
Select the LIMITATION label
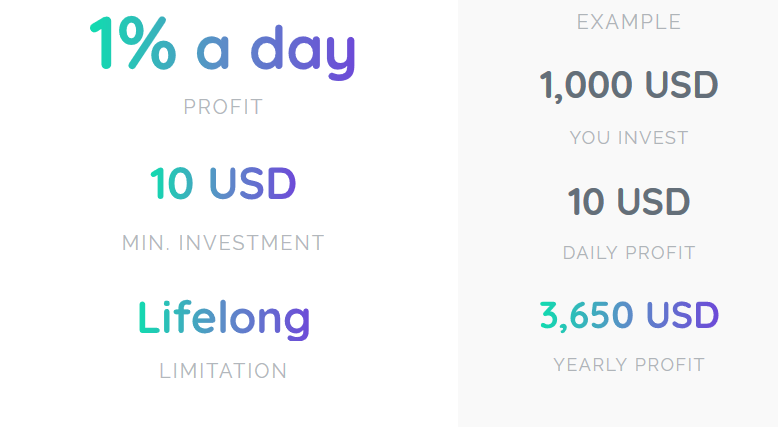click(x=223, y=371)
